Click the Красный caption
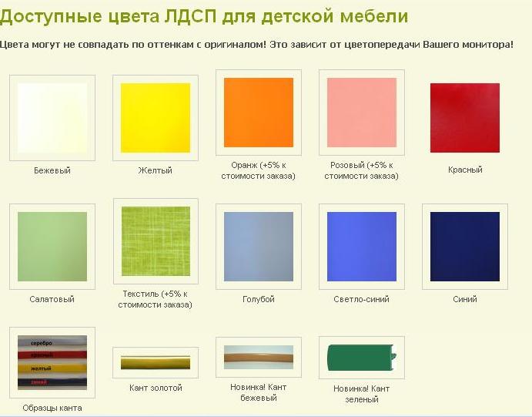Image resolution: width=532 pixels, height=417 pixels. click(465, 170)
